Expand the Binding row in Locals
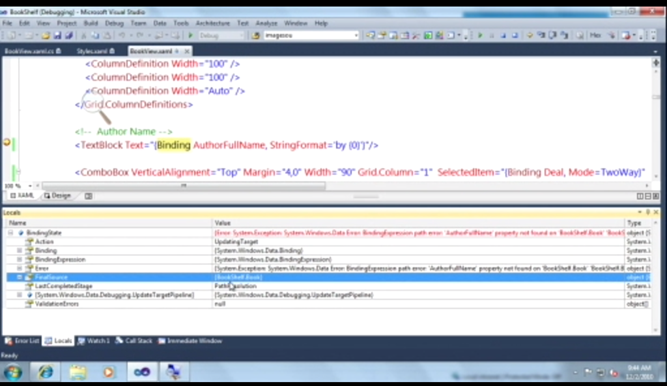Screen dimensions: 667x386 pyautogui.click(x=19, y=251)
